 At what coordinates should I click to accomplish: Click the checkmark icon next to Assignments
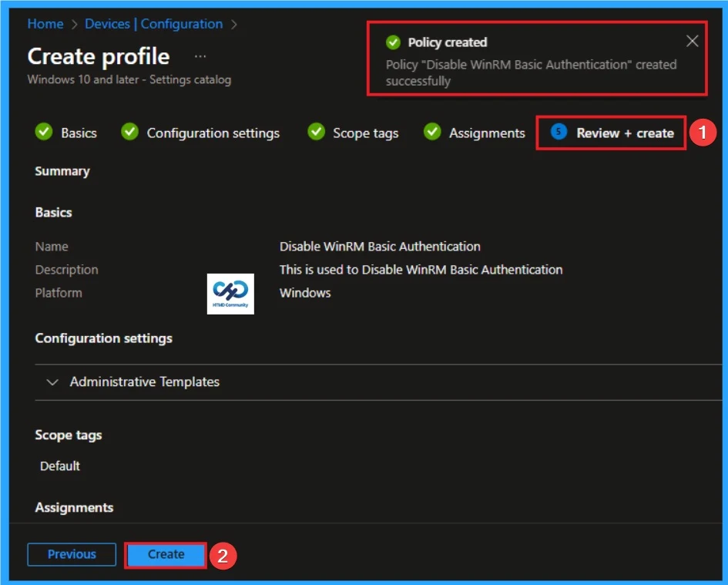[432, 133]
